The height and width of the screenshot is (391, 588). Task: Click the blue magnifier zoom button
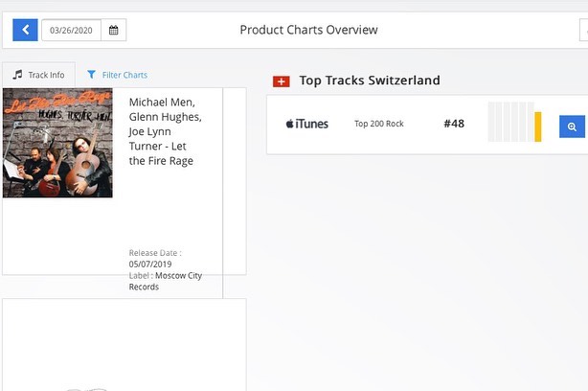(x=572, y=126)
